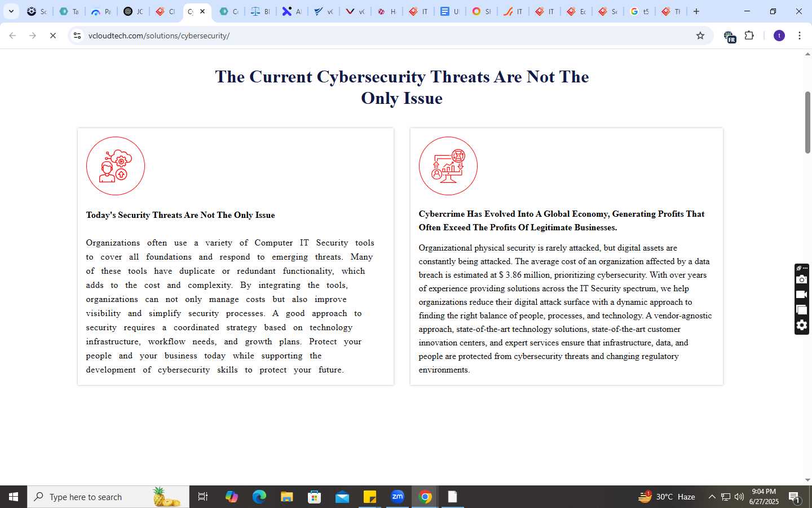Stop loading the page
Screen dimensions: 812x508
point(53,36)
